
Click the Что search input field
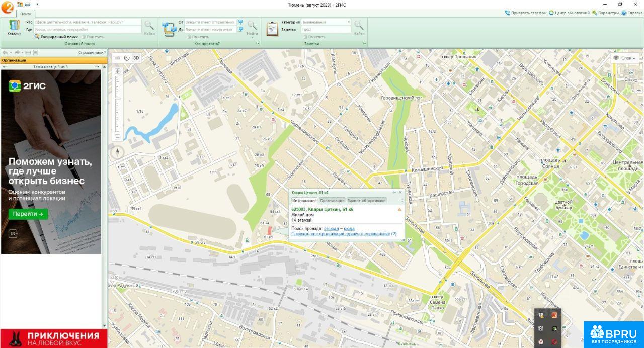pos(88,22)
